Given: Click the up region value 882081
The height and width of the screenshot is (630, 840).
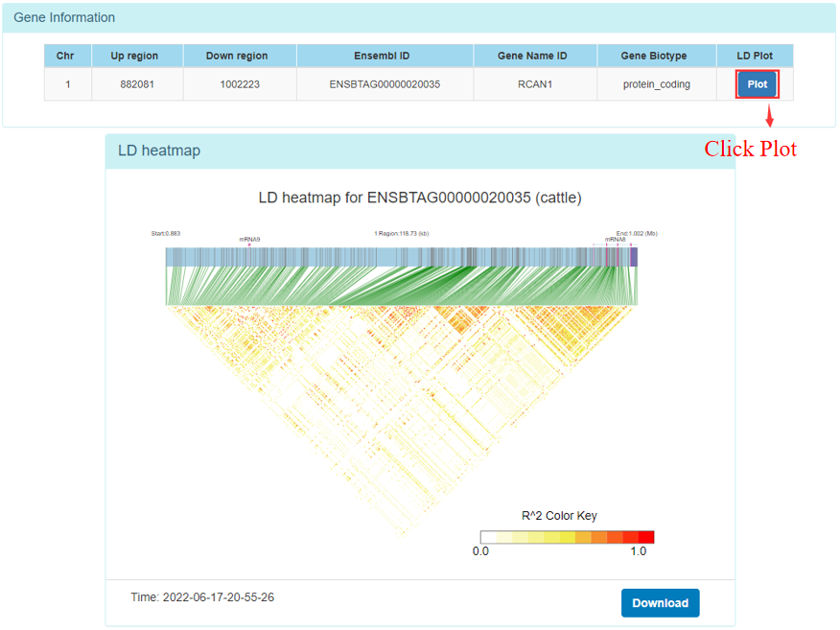Looking at the screenshot, I should (137, 84).
